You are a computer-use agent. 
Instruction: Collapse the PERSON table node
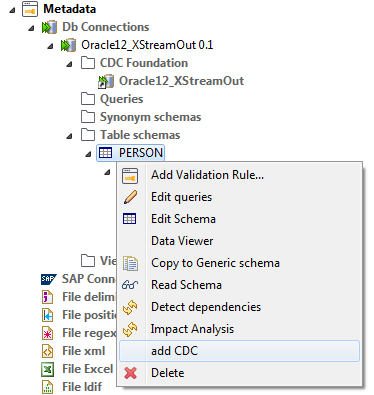pyautogui.click(x=88, y=154)
